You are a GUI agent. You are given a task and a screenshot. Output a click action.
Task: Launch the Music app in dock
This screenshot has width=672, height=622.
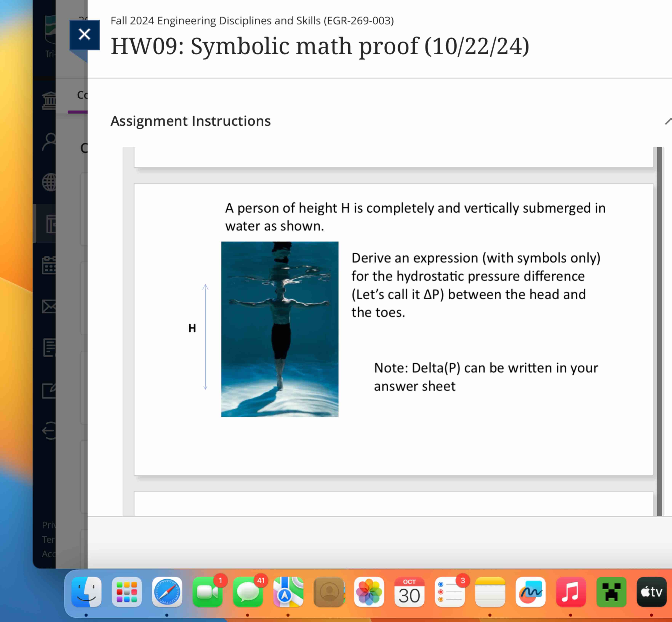tap(571, 592)
